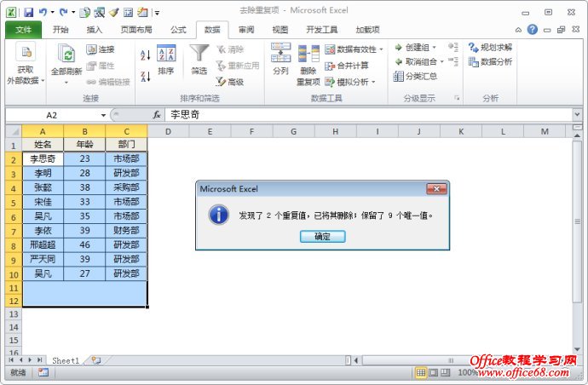Expand Data Validation (数据有效性) dropdown

pos(381,49)
